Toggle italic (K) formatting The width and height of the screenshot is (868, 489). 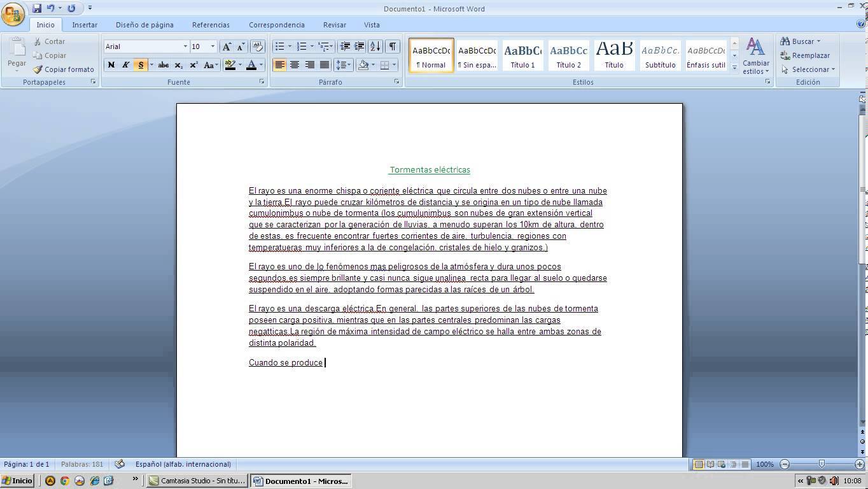coord(125,65)
